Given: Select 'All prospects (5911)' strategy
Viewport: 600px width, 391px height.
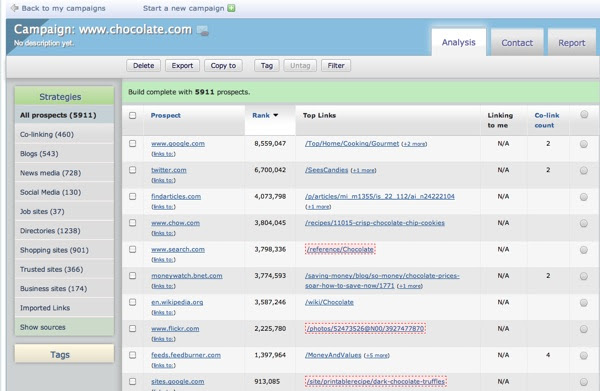Looking at the screenshot, I should [64, 115].
